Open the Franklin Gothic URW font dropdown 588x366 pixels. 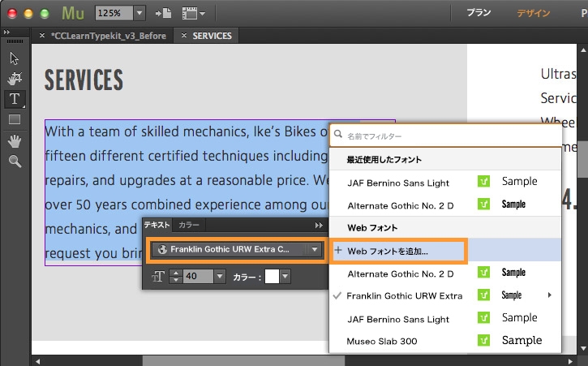[236, 249]
